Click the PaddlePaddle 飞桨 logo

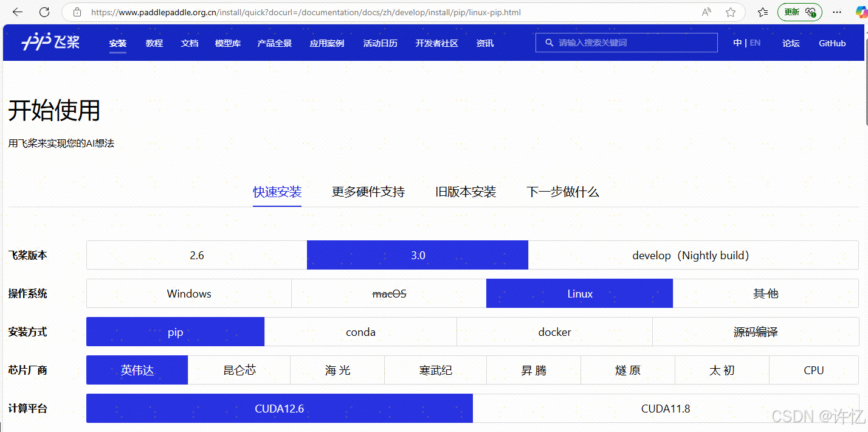point(50,43)
